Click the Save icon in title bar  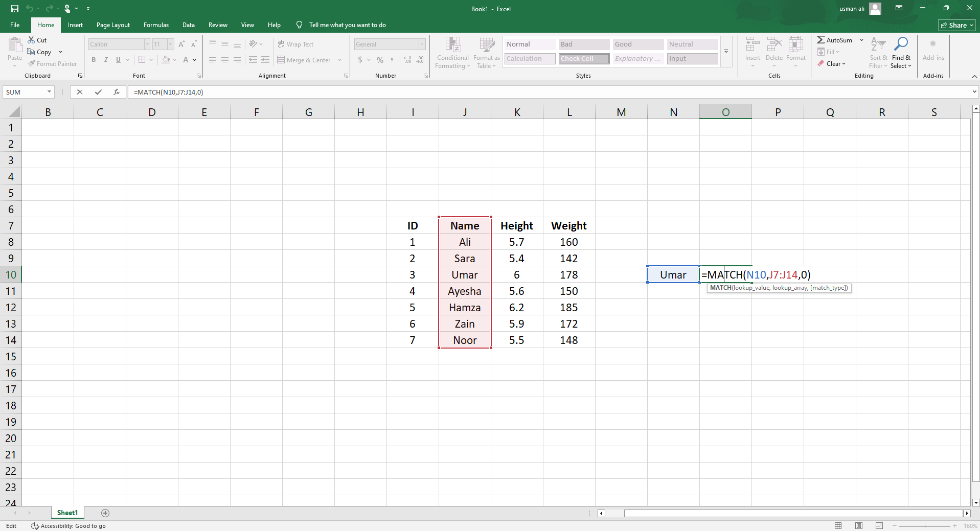[x=15, y=9]
